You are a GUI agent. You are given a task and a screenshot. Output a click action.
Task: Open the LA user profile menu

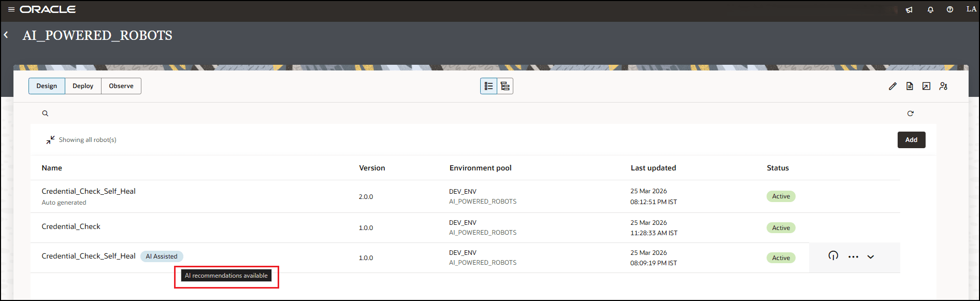coord(971,9)
